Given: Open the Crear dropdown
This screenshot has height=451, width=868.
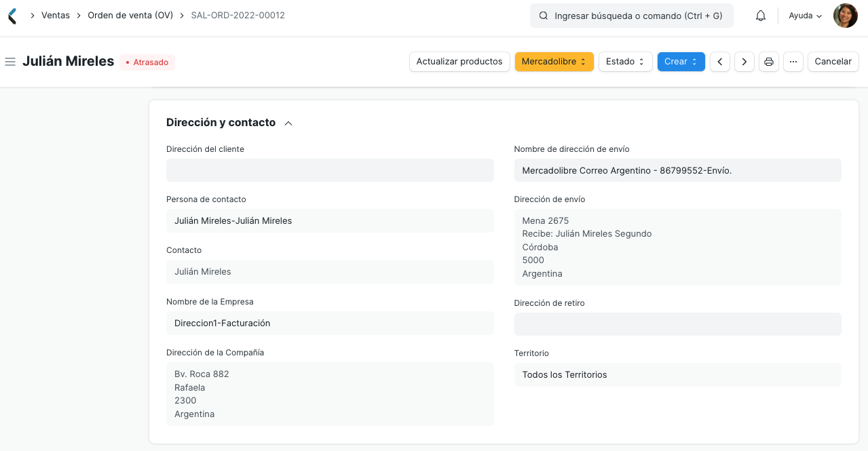Looking at the screenshot, I should coord(681,61).
